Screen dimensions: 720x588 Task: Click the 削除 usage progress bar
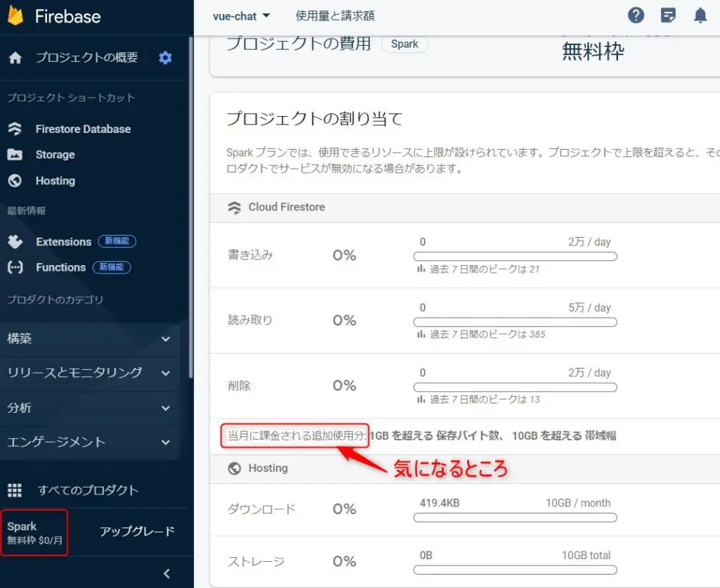515,388
